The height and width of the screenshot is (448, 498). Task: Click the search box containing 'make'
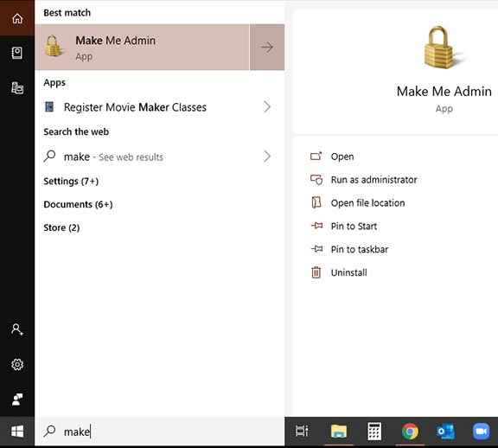tap(159, 432)
